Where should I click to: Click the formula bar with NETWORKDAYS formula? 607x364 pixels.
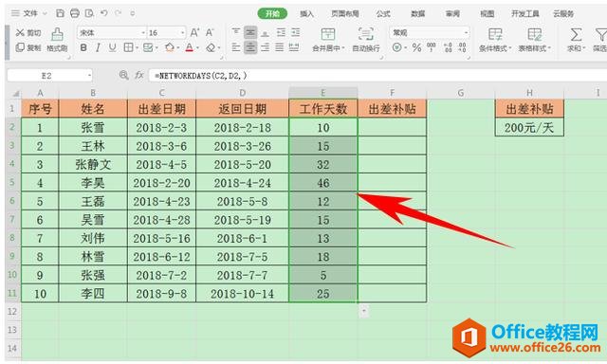(377, 76)
